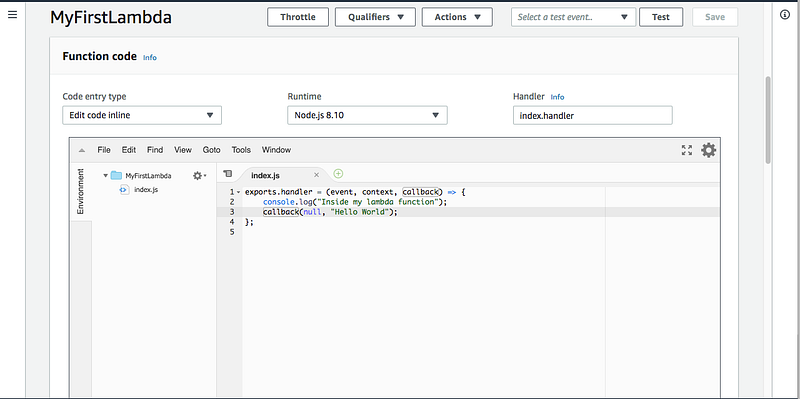
Task: Click line number 3 in the gutter
Action: 232,212
